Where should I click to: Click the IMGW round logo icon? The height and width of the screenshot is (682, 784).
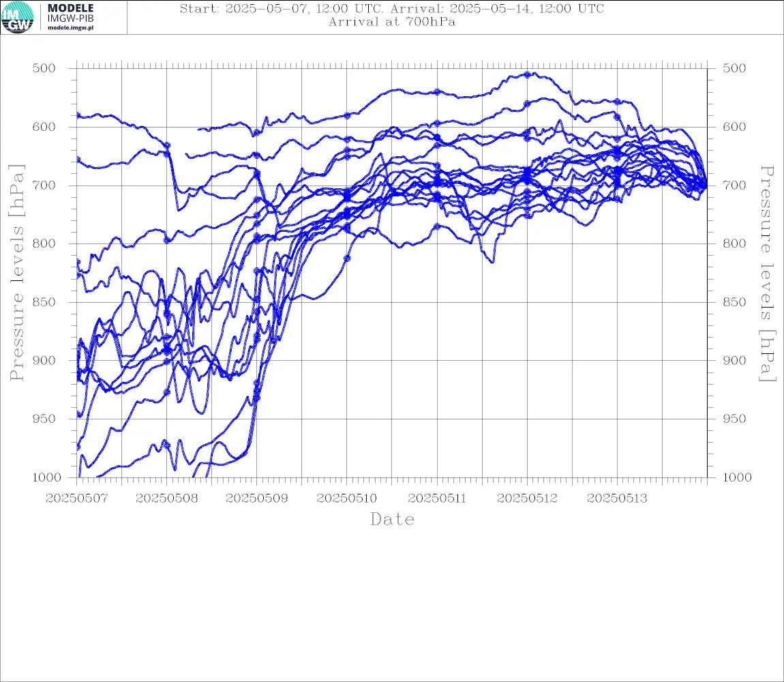point(18,18)
